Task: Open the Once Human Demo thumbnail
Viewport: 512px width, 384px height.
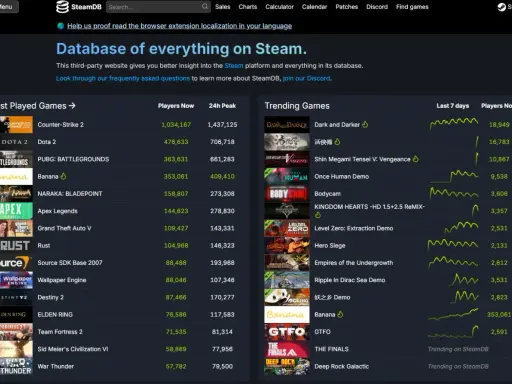Action: (x=287, y=176)
